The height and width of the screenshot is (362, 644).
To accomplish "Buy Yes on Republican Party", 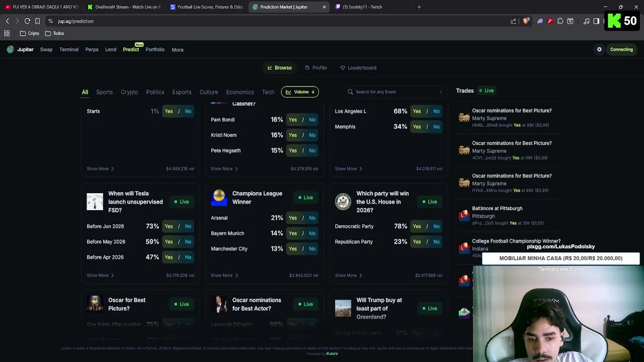I will [x=417, y=242].
